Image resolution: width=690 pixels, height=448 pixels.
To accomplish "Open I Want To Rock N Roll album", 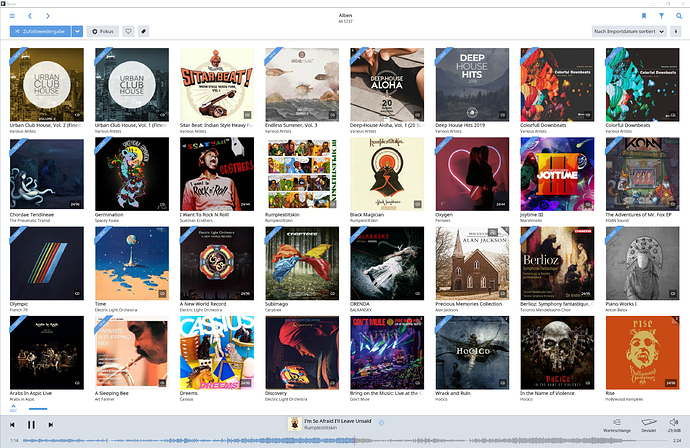I will (x=217, y=174).
